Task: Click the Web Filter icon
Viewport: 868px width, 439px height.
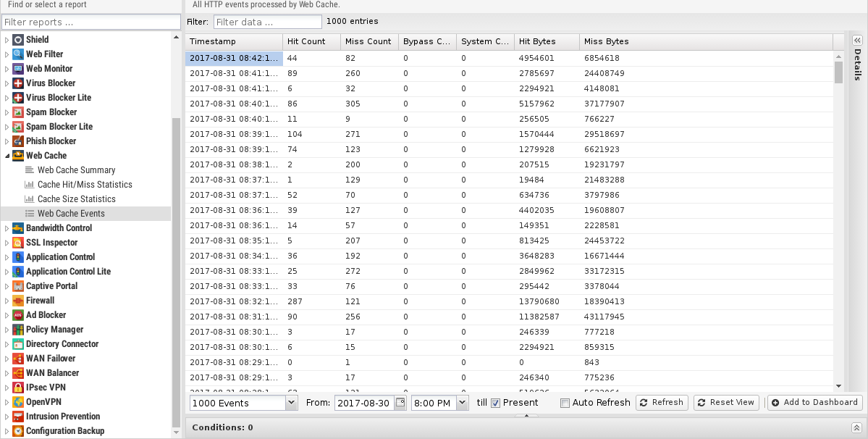Action: click(x=18, y=54)
